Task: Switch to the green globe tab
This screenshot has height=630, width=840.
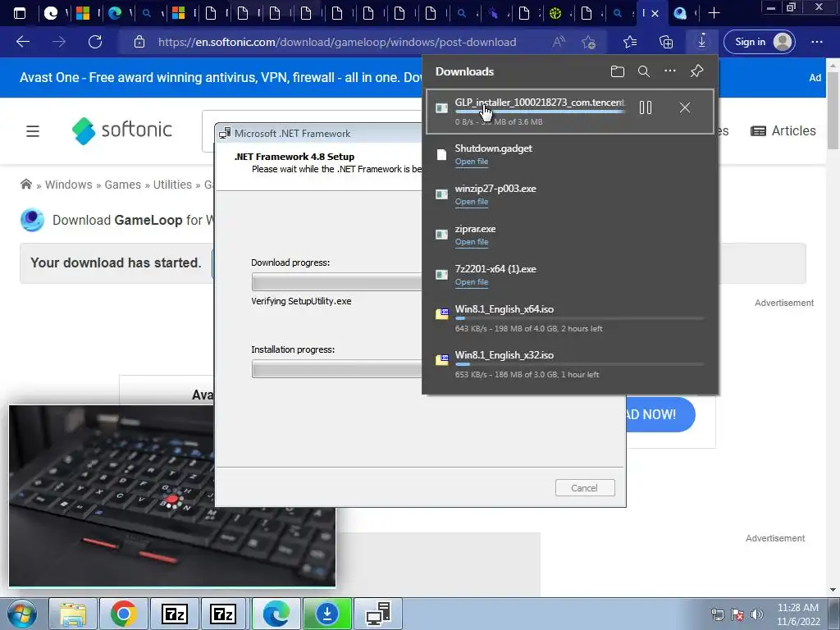Action: click(555, 13)
